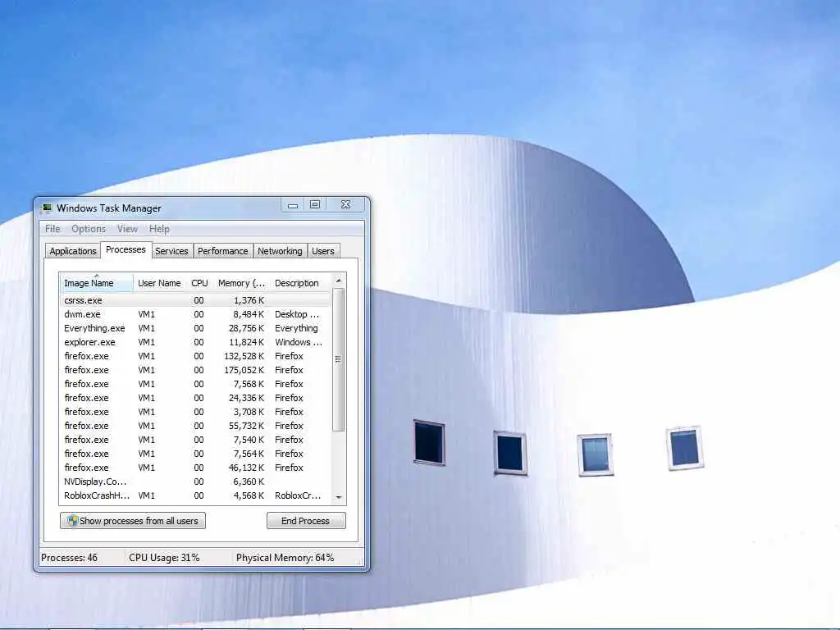
Task: Click the RobloxCr... description cell
Action: tap(298, 495)
